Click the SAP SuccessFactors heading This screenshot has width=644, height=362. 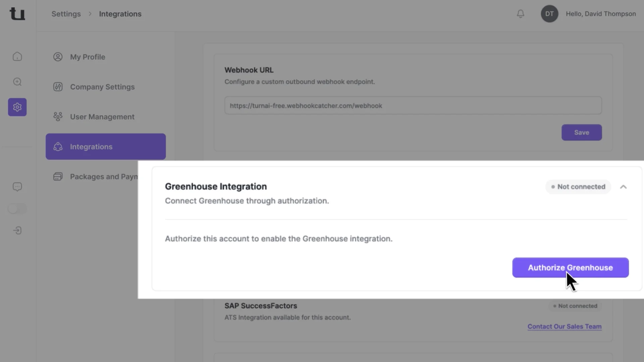click(x=261, y=306)
